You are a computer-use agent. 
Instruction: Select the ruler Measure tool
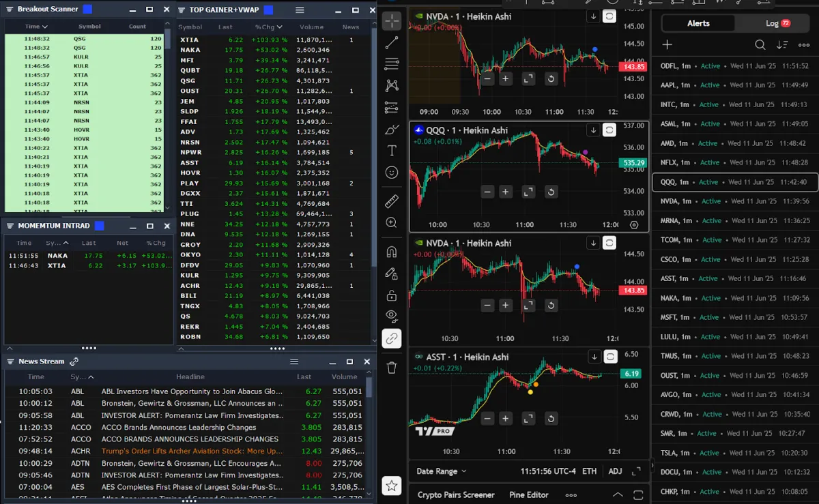[x=392, y=201]
